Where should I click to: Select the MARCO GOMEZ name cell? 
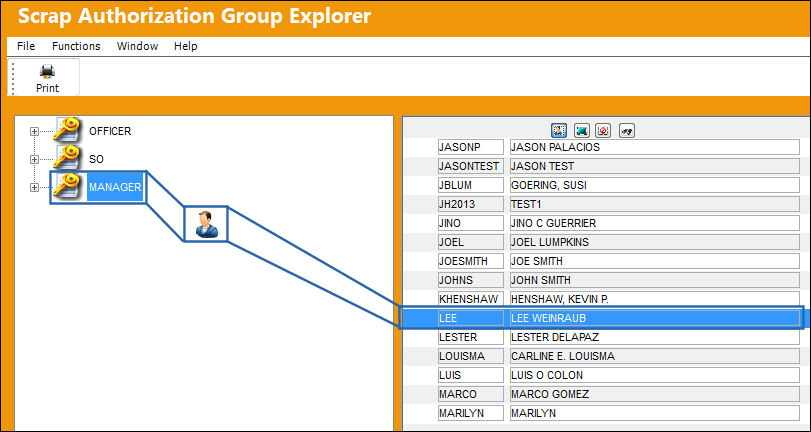(654, 394)
